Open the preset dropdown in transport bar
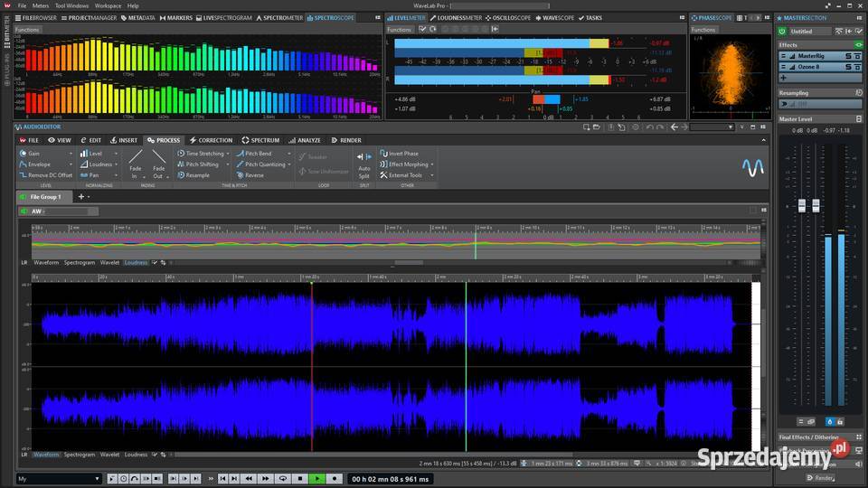The width and height of the screenshot is (868, 488). click(x=97, y=478)
